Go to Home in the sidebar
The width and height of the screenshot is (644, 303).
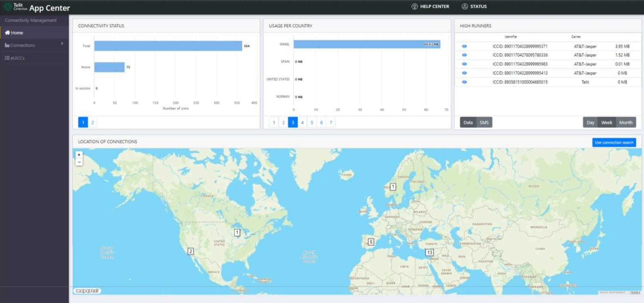(34, 33)
